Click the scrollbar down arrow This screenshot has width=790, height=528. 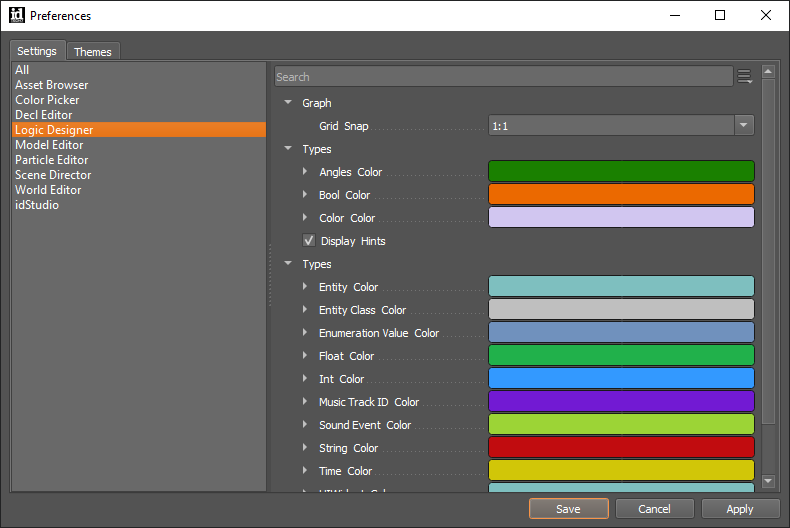coord(768,481)
